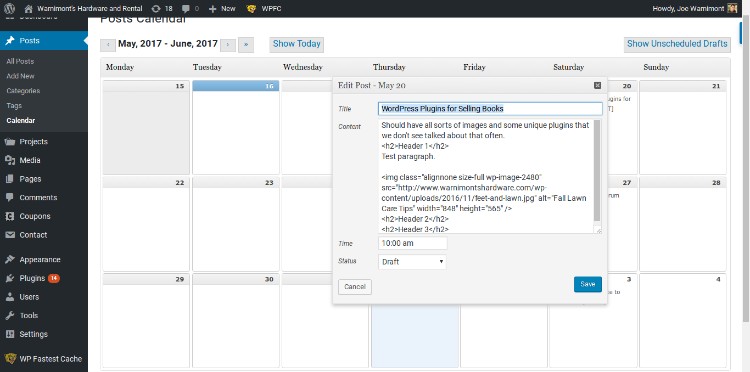Open the Media menu label
The width and height of the screenshot is (750, 372).
30,160
